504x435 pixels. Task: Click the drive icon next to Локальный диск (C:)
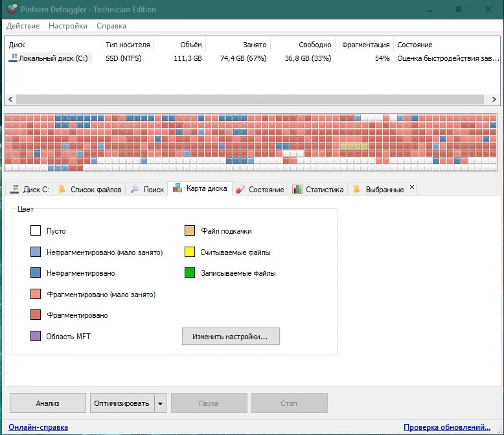tap(13, 58)
